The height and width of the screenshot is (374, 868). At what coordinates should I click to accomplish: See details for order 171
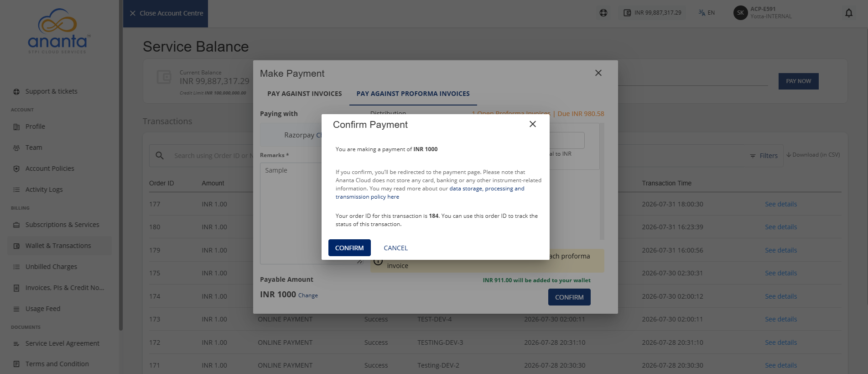click(x=781, y=365)
